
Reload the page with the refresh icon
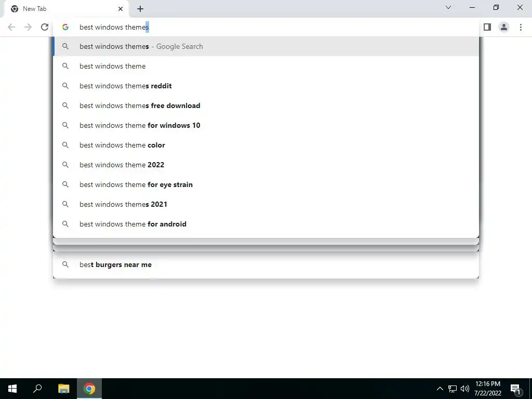pos(45,27)
